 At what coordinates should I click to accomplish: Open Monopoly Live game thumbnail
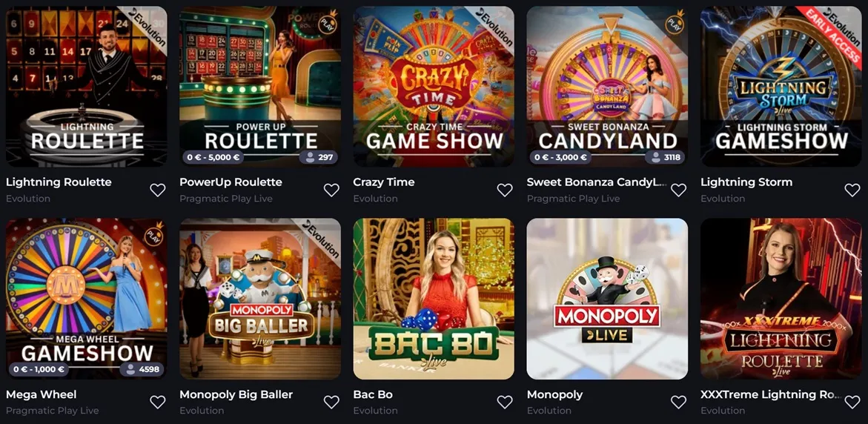click(x=607, y=298)
